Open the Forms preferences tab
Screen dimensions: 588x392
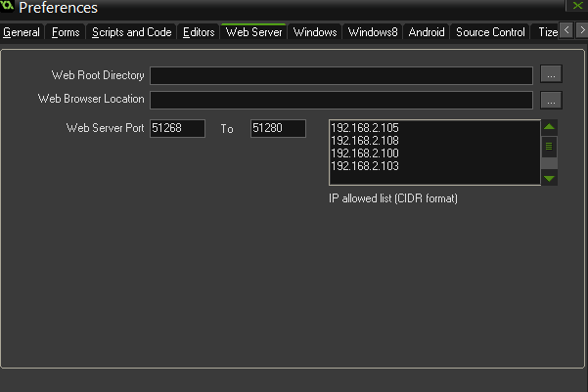point(66,32)
